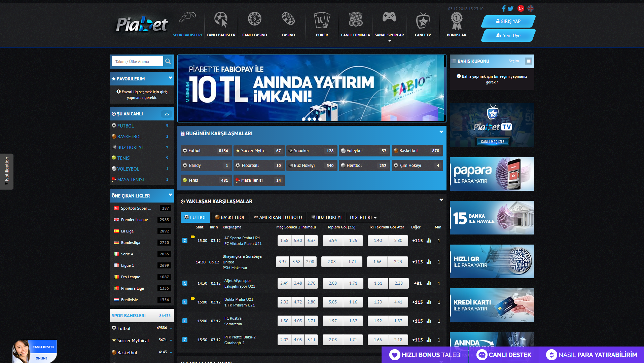The image size is (644, 363).
Task: Expand the Diğerleri sports dropdown
Action: tap(363, 217)
